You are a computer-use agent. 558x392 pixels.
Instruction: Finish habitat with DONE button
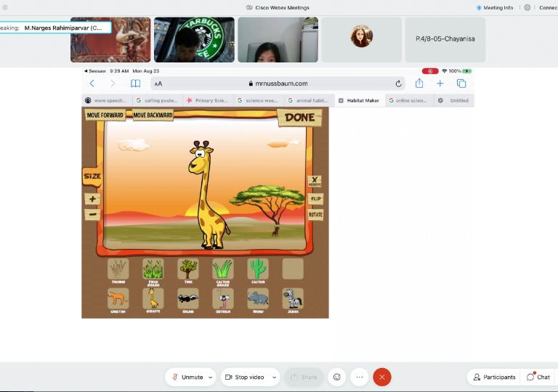(x=299, y=118)
